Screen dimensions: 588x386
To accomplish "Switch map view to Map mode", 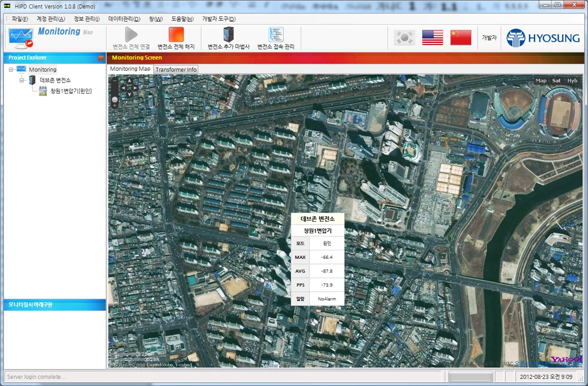I will 541,81.
